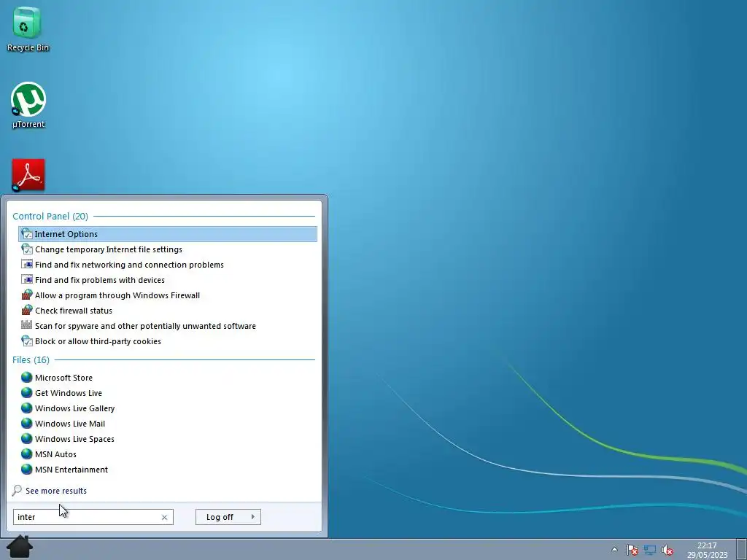Click globe icon beside Windows Live Spaces
Image resolution: width=747 pixels, height=560 pixels.
point(27,438)
